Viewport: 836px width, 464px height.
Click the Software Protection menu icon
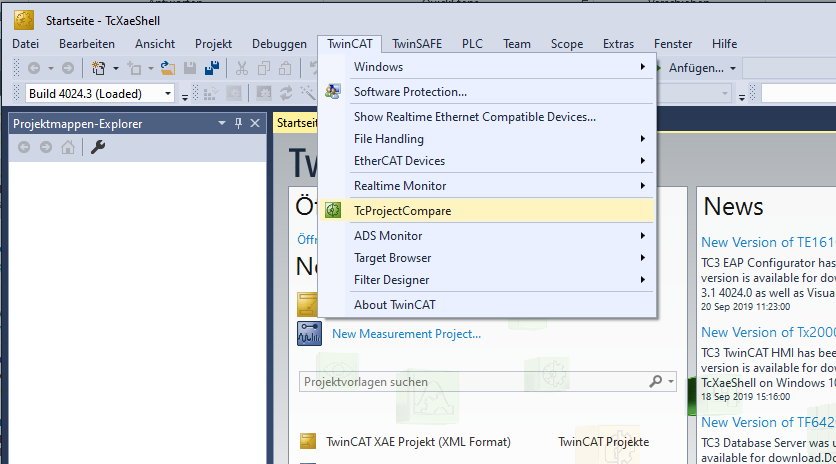[333, 91]
